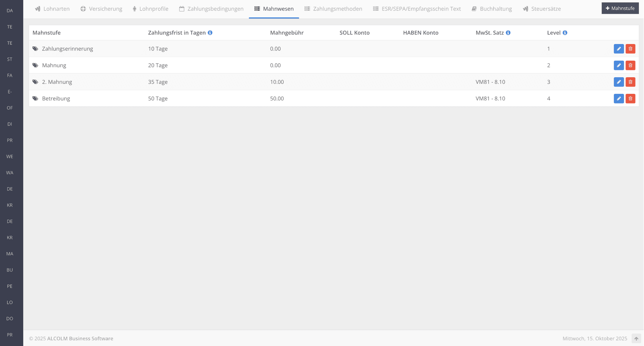The height and width of the screenshot is (346, 644).
Task: Open the FA sidebar item
Action: [x=10, y=75]
